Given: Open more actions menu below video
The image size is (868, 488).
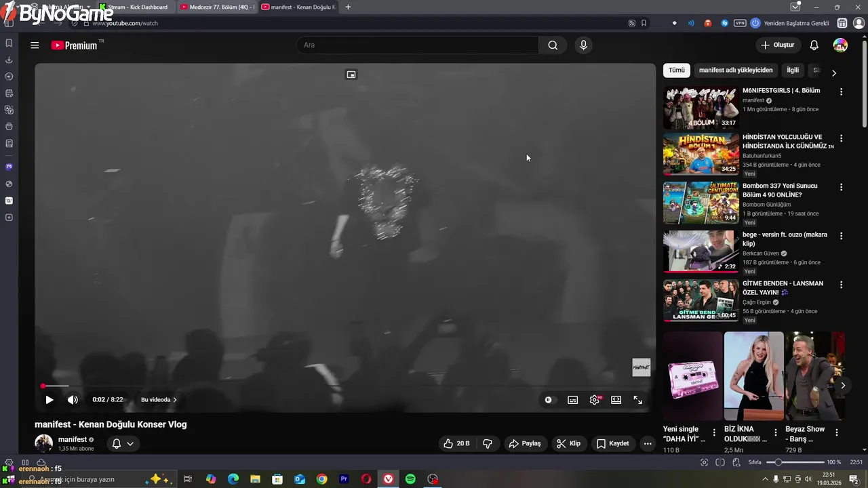Looking at the screenshot, I should point(648,444).
